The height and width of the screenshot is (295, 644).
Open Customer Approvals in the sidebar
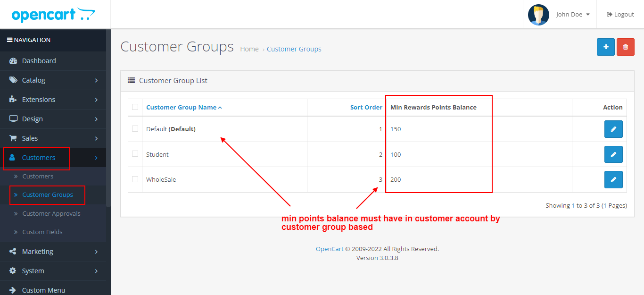click(x=51, y=213)
